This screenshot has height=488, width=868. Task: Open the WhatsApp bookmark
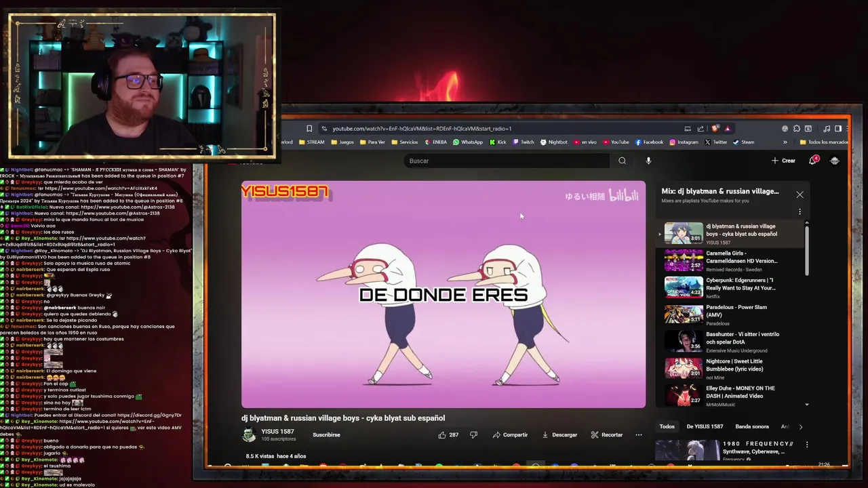pos(468,142)
